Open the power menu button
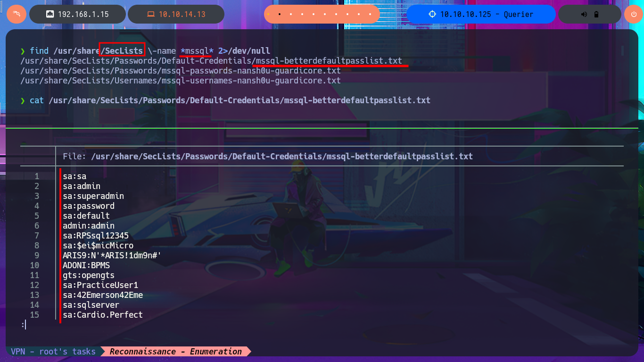 [633, 14]
